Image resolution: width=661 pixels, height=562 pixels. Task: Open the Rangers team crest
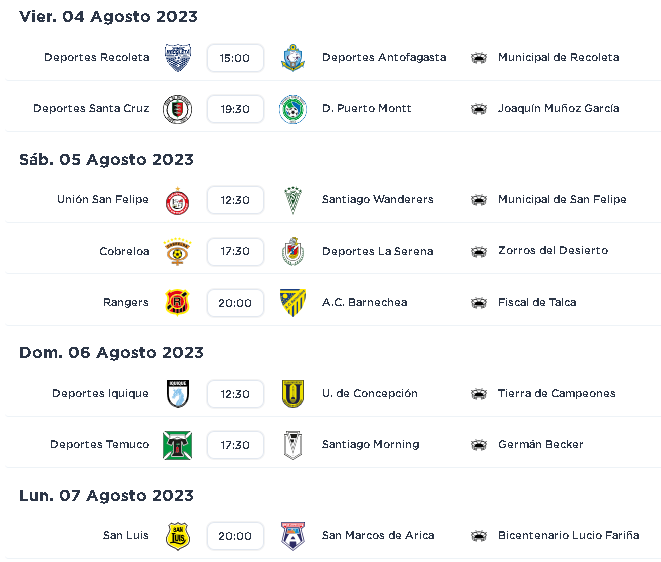[x=177, y=303]
